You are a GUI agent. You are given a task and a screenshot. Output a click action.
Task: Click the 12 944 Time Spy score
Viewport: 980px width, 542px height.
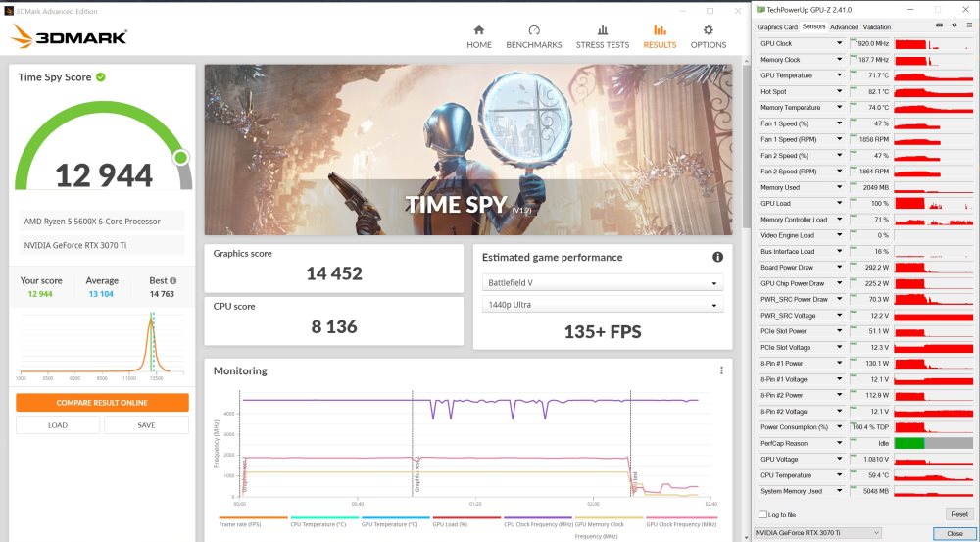pyautogui.click(x=104, y=175)
